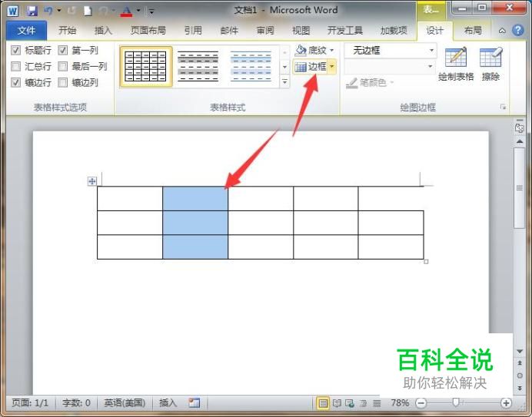Switch to the 插入 Insert tab
This screenshot has width=532, height=417.
pyautogui.click(x=103, y=31)
